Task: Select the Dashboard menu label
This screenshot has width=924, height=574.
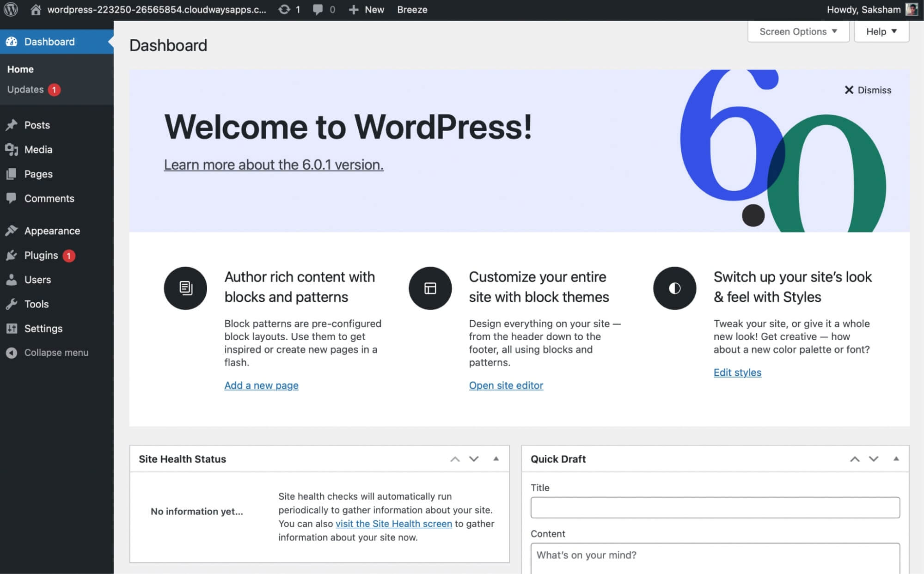Action: [x=49, y=42]
